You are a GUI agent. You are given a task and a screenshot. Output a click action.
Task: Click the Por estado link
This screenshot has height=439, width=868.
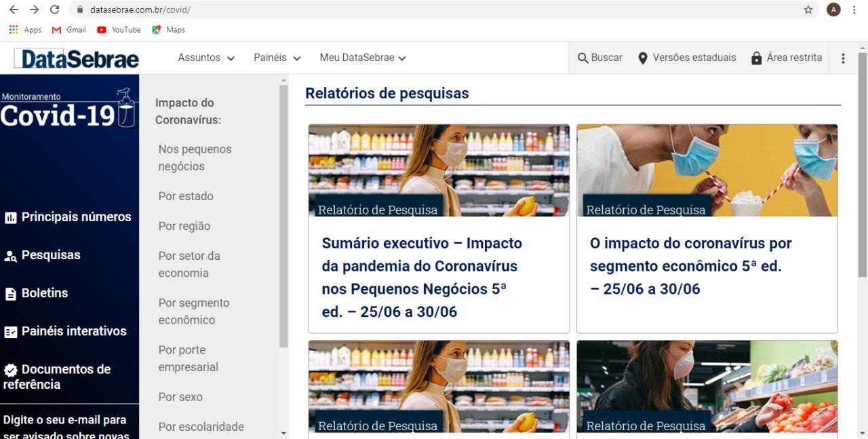[x=186, y=196]
